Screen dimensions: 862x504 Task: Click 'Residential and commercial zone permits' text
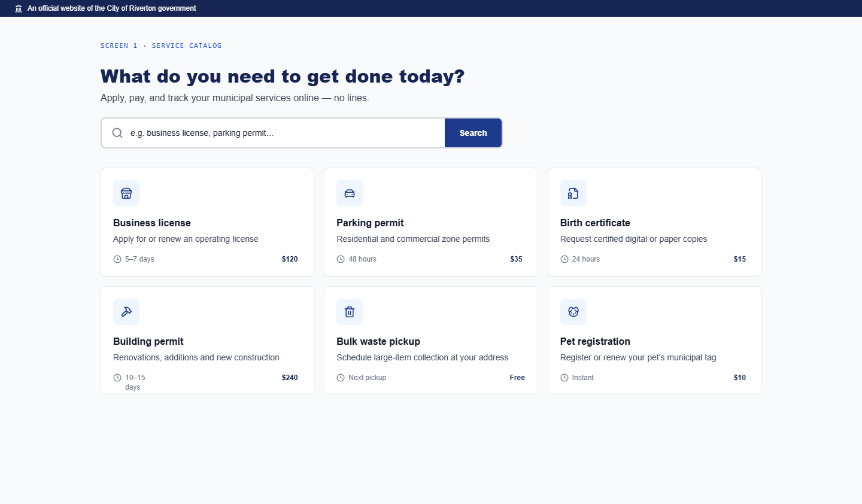click(413, 239)
